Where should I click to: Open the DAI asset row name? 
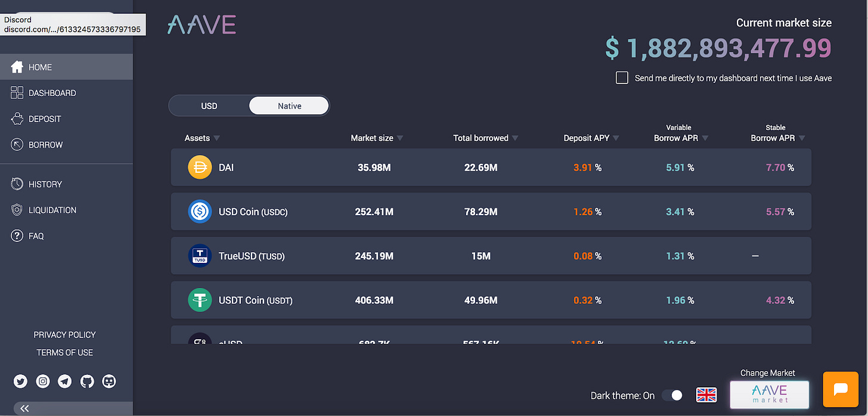226,167
